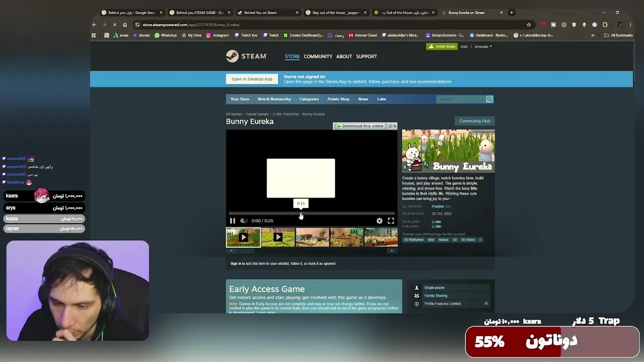Image resolution: width=644 pixels, height=362 pixels.
Task: Open WhatsApp bookmark
Action: tap(166, 35)
